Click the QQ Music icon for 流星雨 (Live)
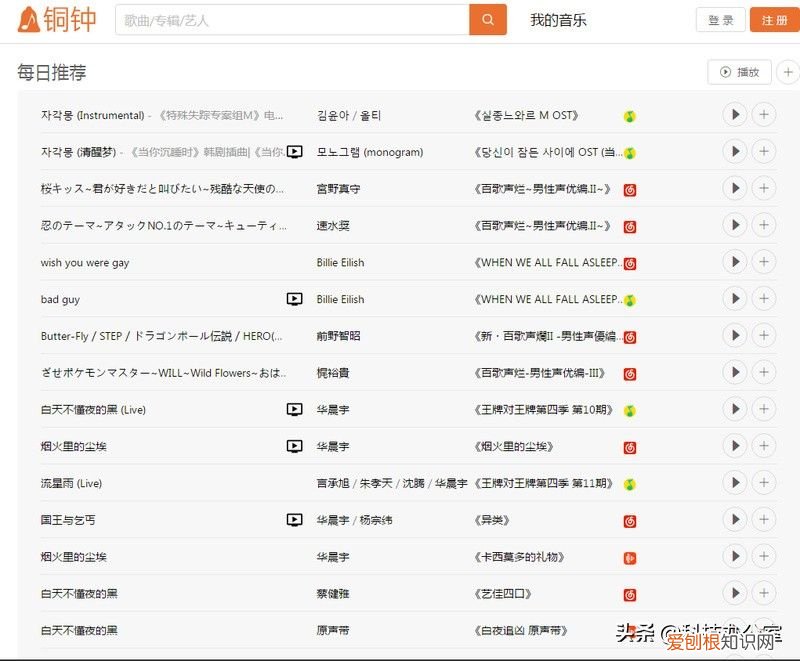Viewport: 800px width, 661px height. click(628, 483)
